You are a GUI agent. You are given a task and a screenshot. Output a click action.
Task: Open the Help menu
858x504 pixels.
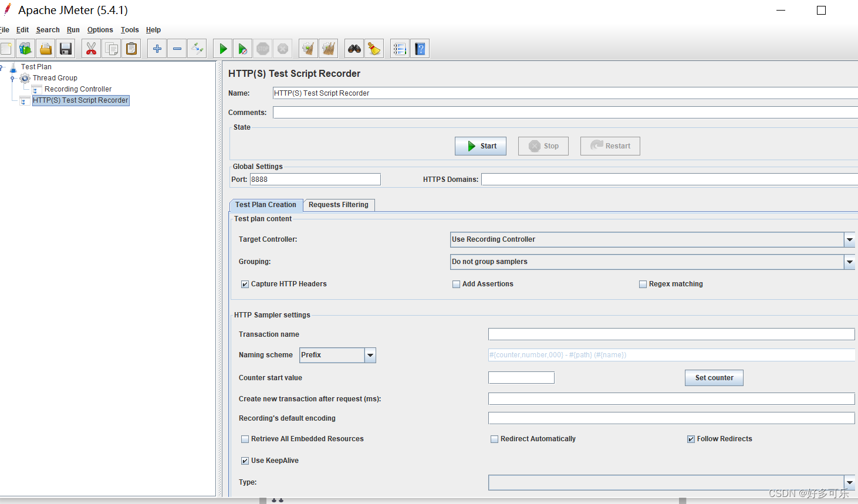153,30
